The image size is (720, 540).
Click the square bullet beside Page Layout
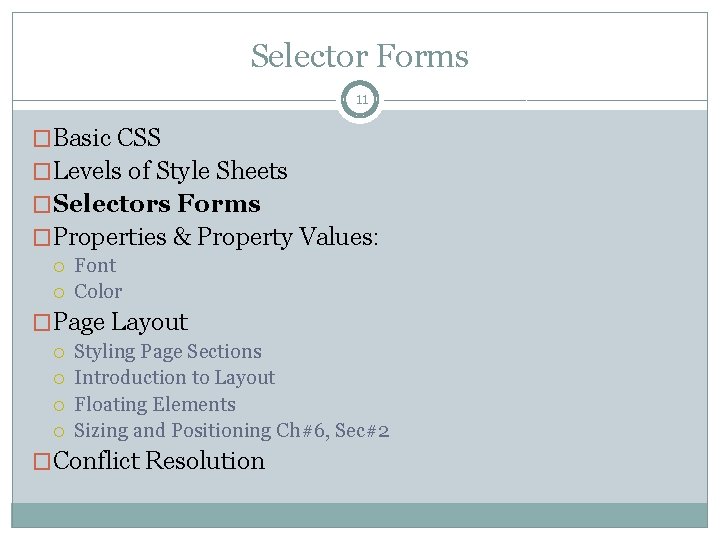pos(42,322)
